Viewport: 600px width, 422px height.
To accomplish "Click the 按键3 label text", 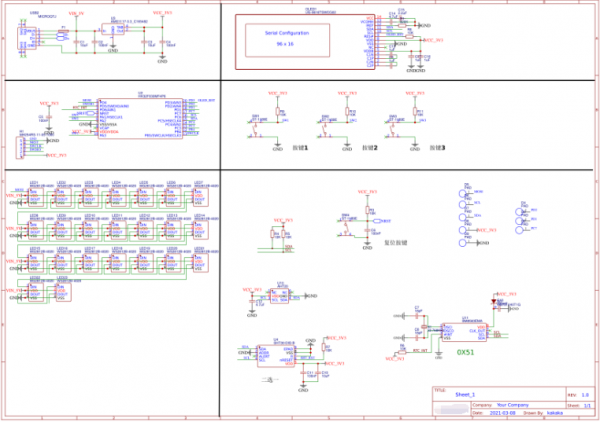I will coord(437,147).
